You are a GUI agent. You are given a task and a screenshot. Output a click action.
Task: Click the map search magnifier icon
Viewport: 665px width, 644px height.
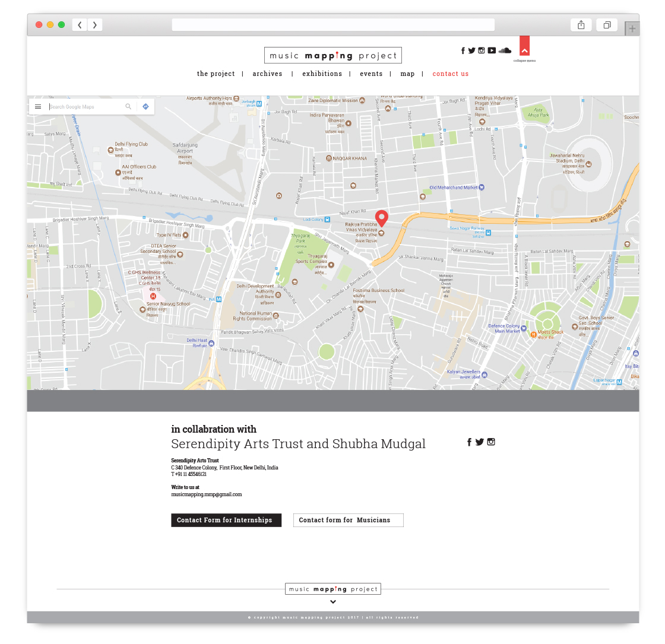click(x=128, y=106)
